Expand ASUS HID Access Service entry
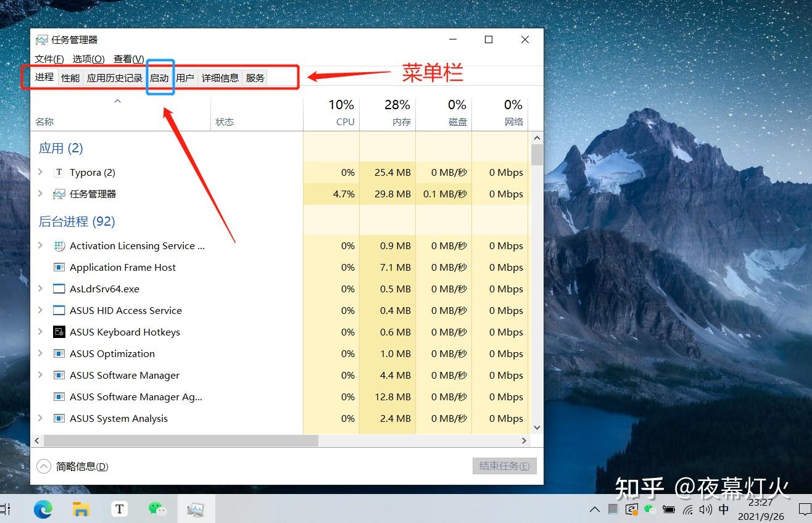Screen dimensions: 812x523 [41, 310]
